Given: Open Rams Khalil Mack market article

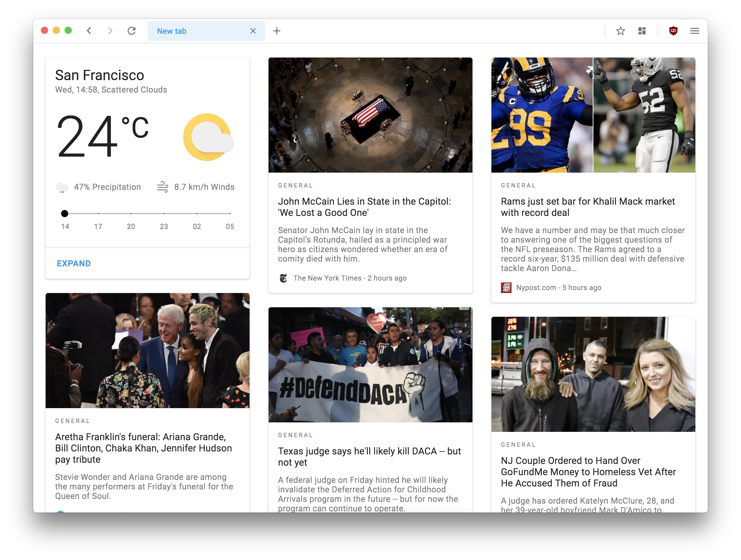Looking at the screenshot, I should (x=587, y=207).
